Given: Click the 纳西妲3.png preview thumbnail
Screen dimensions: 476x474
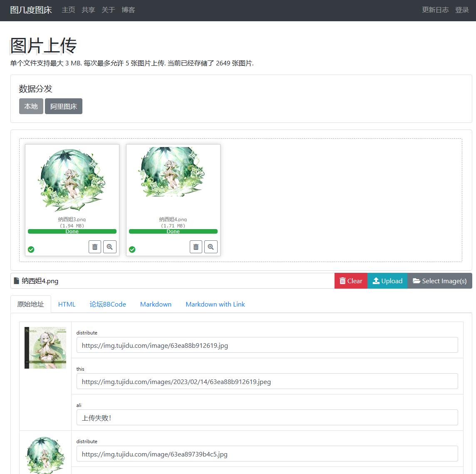Looking at the screenshot, I should coord(72,180).
